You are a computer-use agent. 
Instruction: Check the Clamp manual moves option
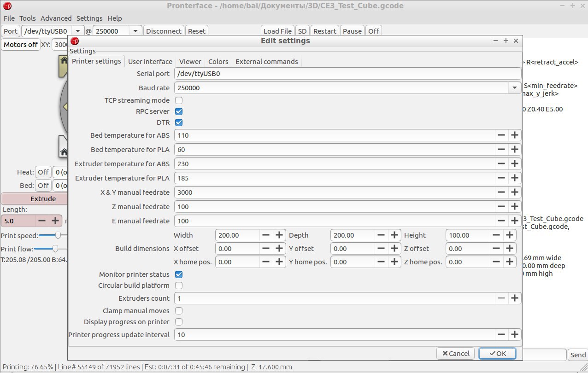179,311
